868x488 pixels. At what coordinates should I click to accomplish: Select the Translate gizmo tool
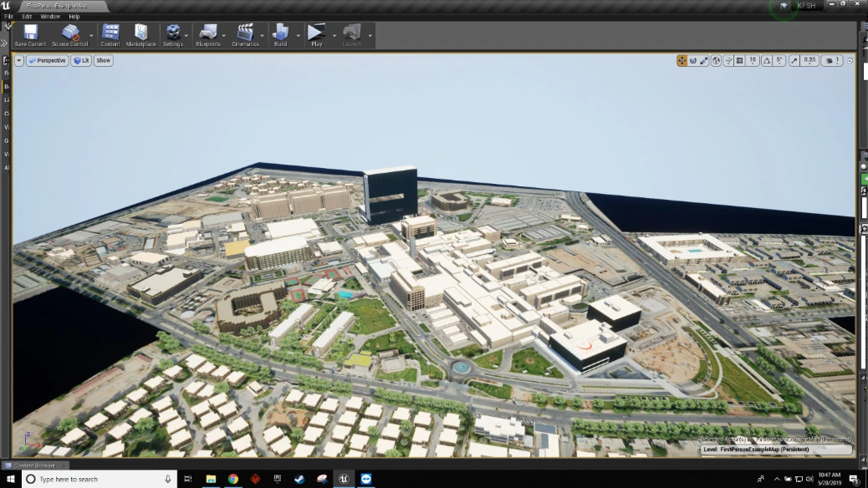(681, 60)
